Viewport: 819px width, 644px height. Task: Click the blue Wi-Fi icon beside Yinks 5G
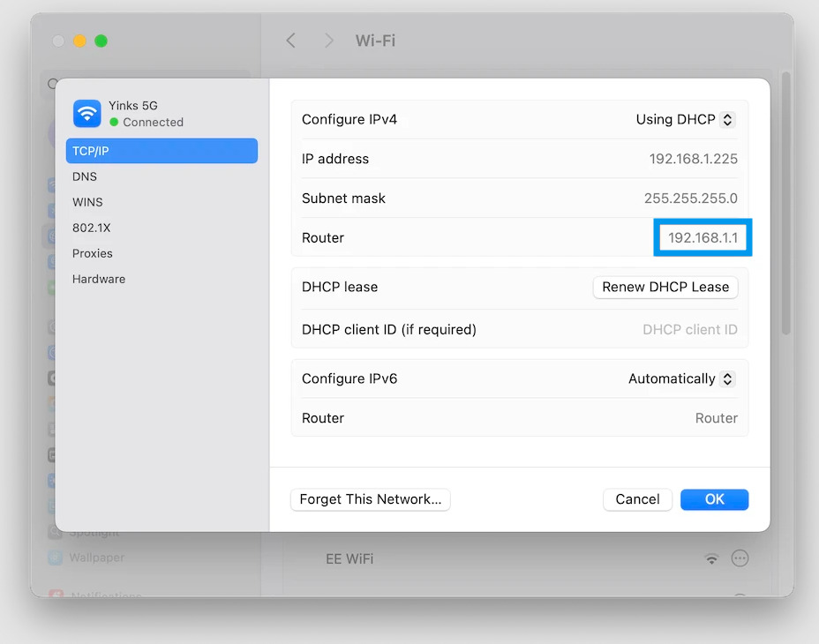pyautogui.click(x=86, y=113)
